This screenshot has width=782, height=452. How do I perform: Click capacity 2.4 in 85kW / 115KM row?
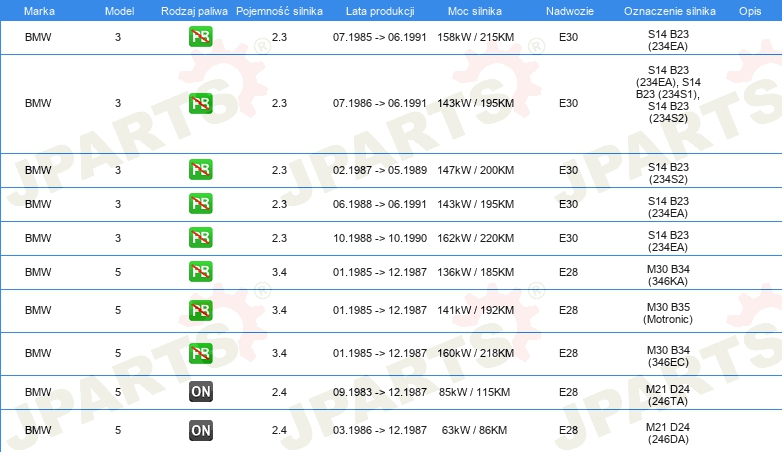pos(279,392)
